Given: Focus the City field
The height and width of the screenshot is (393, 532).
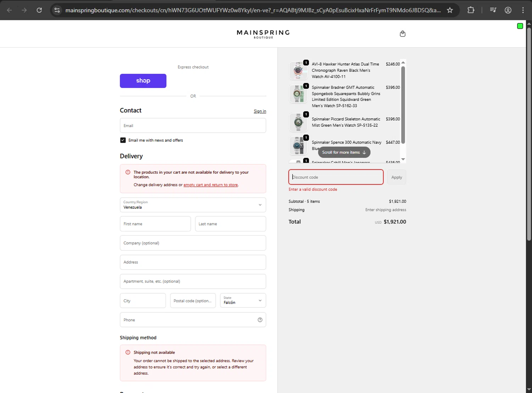Looking at the screenshot, I should pyautogui.click(x=143, y=300).
